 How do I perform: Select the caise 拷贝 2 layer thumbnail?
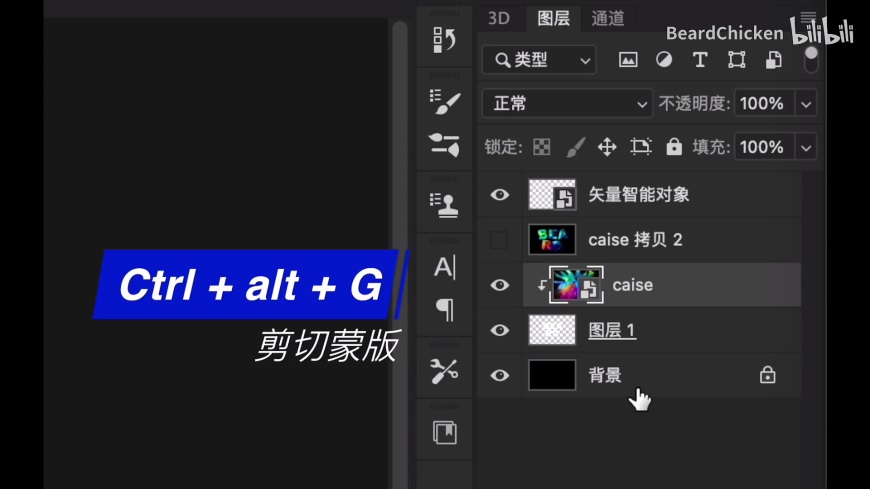click(552, 239)
